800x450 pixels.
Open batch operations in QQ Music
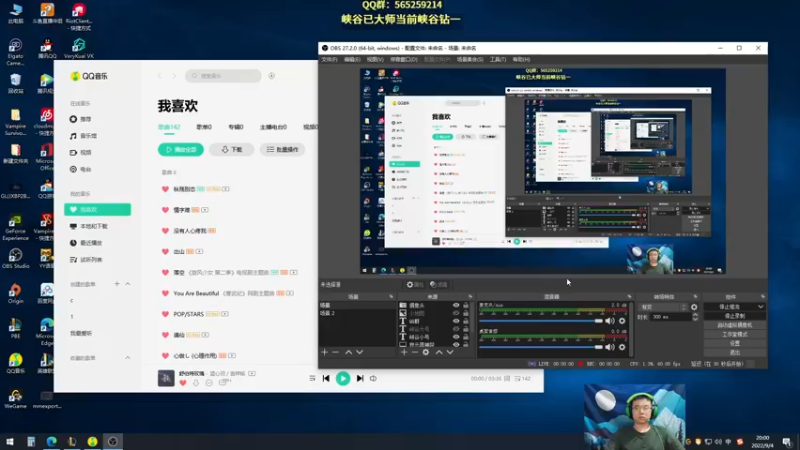tap(283, 149)
